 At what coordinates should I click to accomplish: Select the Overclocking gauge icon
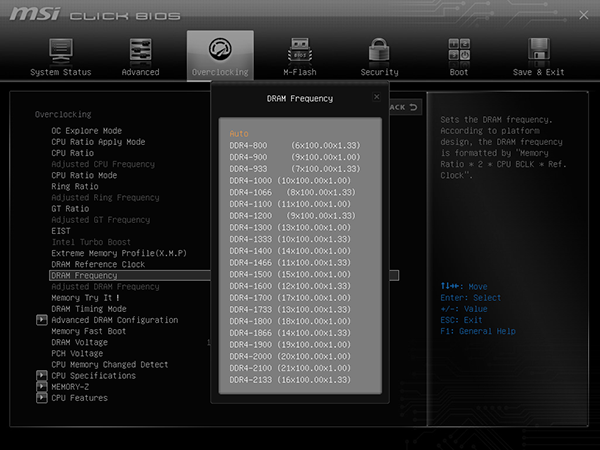click(x=220, y=49)
